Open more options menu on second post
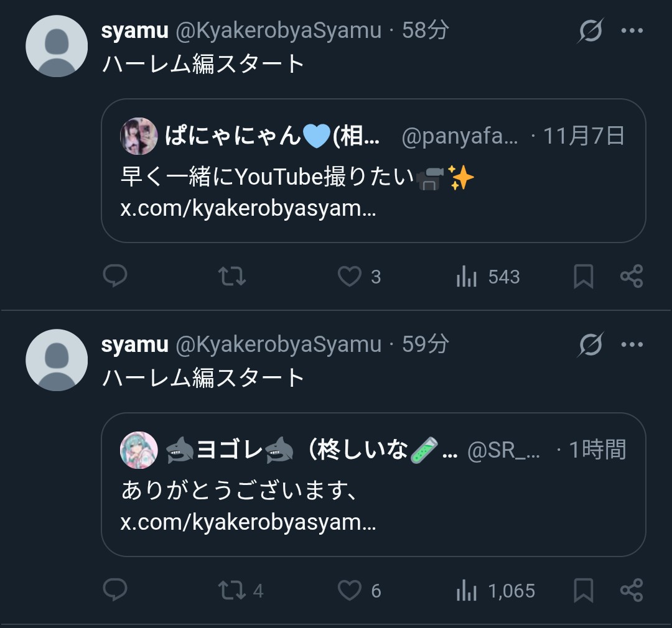 coord(632,344)
